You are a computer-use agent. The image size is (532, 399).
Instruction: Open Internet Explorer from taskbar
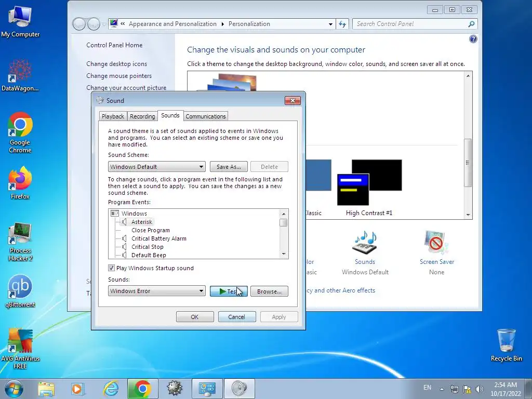(111, 389)
